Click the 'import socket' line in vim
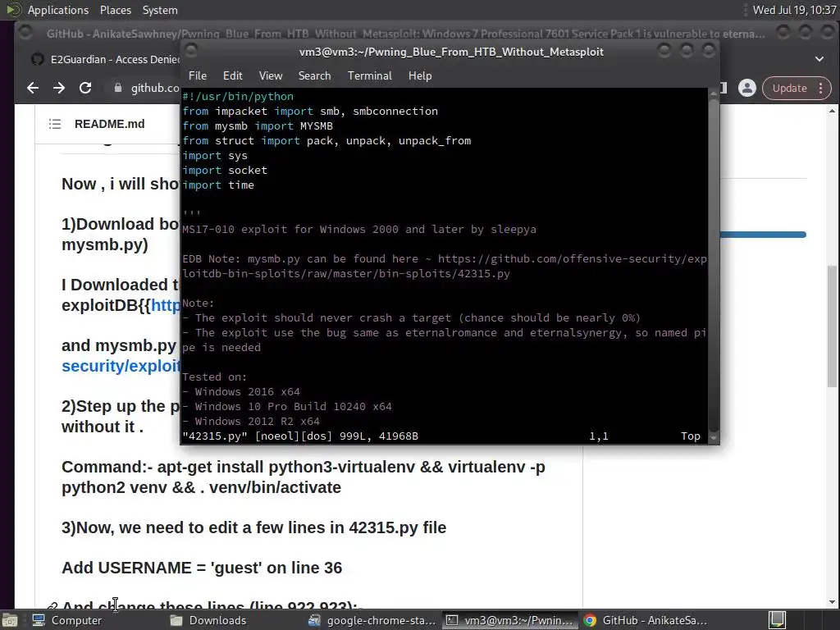 coord(225,171)
